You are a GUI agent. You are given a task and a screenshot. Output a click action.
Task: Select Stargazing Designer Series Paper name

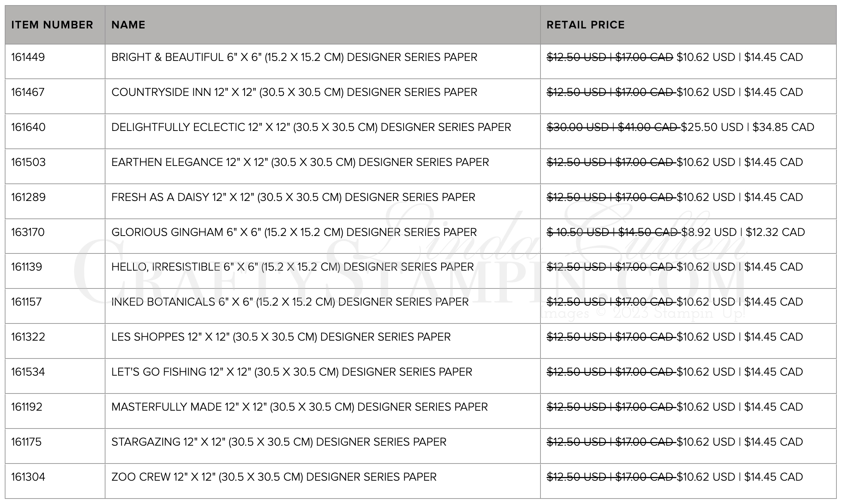coord(279,442)
